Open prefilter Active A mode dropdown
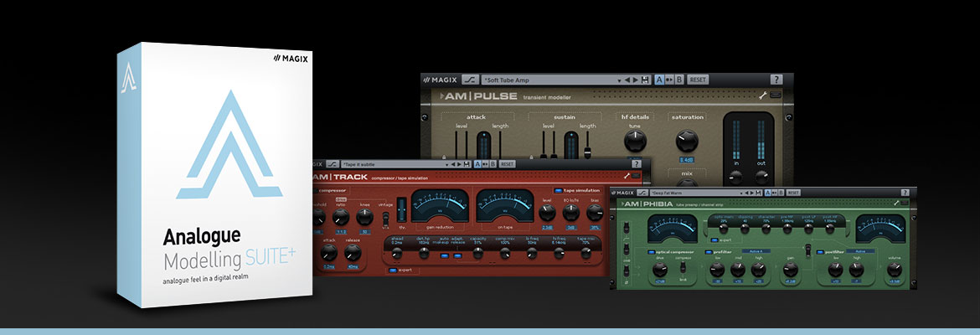Viewport: 980px width, 335px height. pos(756,251)
